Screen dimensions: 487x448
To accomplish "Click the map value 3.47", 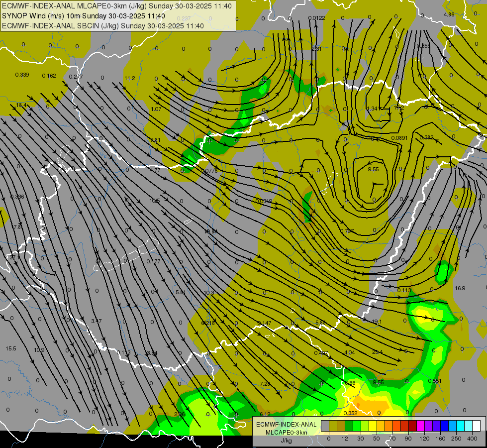I will (97, 321).
